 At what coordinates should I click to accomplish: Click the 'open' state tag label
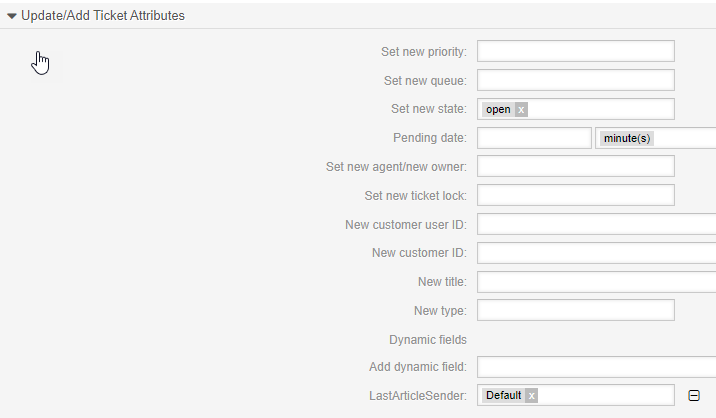tap(498, 109)
